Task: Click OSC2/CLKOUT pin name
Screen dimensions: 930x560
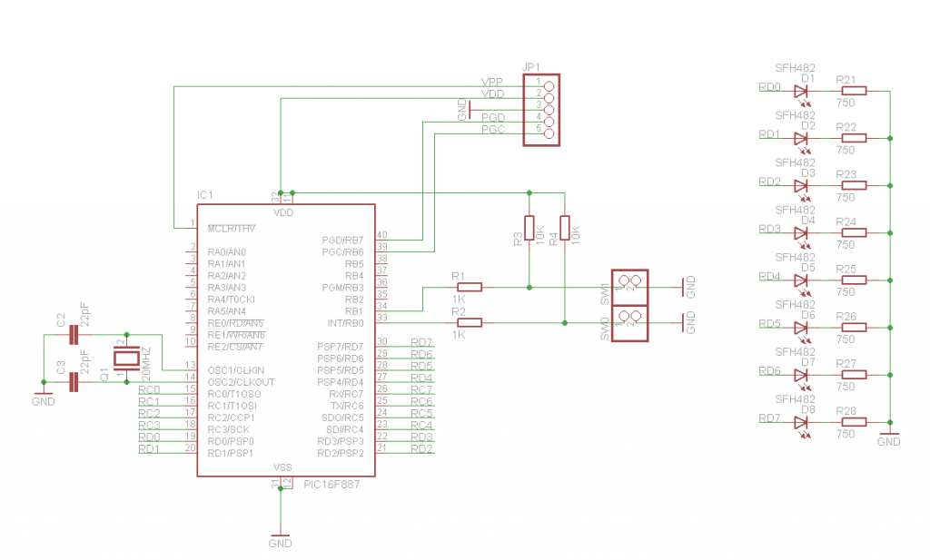Action: click(241, 382)
